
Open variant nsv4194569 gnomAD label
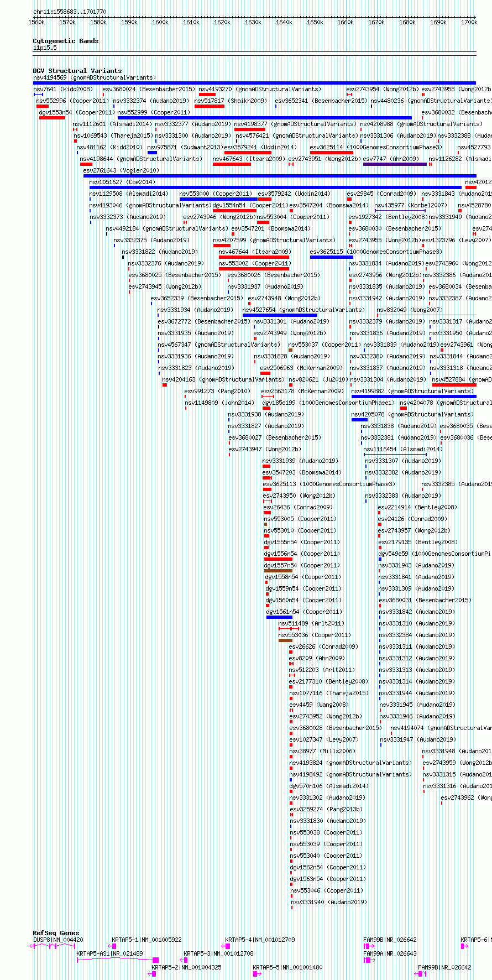[x=95, y=77]
